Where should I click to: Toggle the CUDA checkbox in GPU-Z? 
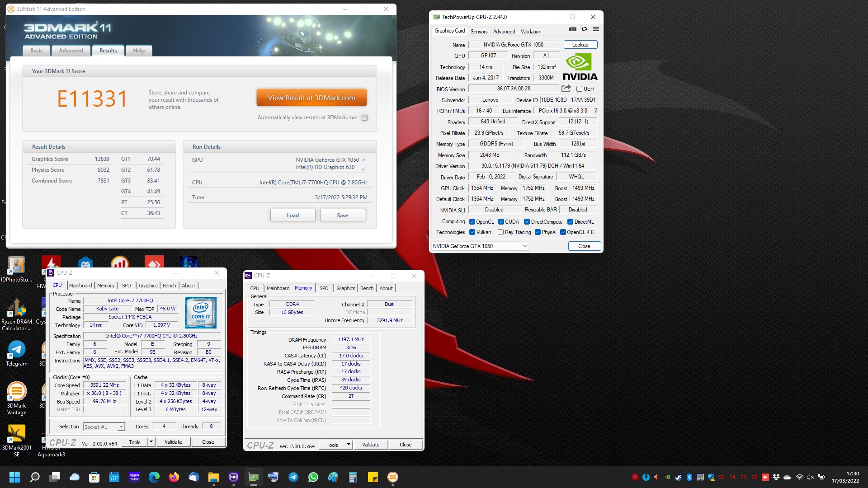pos(501,222)
